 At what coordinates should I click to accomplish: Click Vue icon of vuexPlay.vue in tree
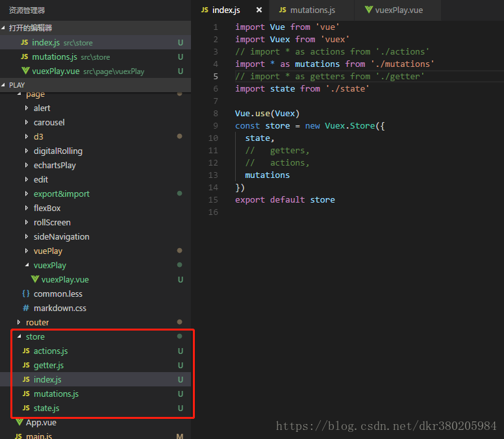click(x=34, y=279)
